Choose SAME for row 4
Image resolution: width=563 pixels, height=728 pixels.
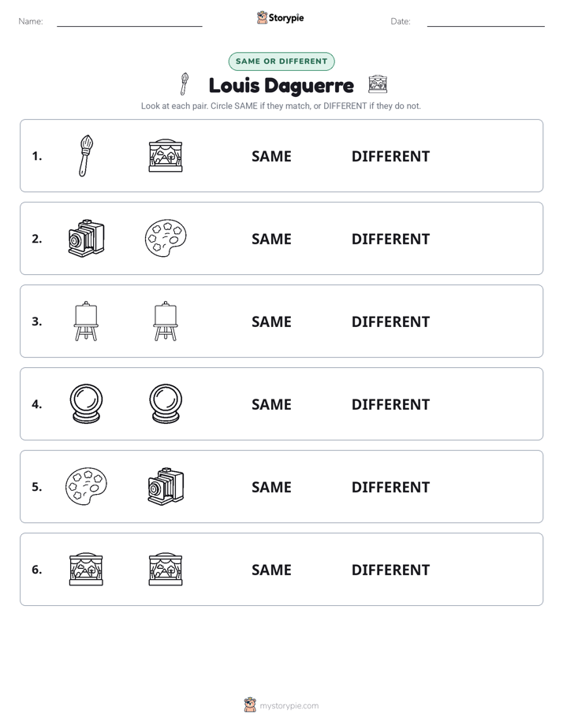[271, 404]
